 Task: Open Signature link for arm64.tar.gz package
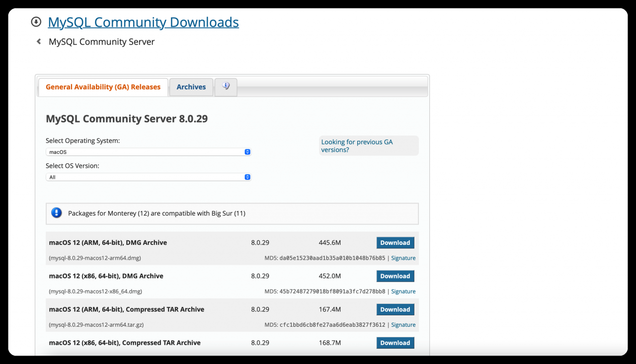point(403,325)
